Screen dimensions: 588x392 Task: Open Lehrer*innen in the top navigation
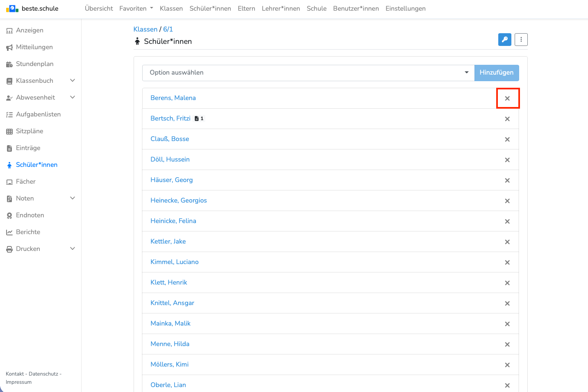click(281, 9)
